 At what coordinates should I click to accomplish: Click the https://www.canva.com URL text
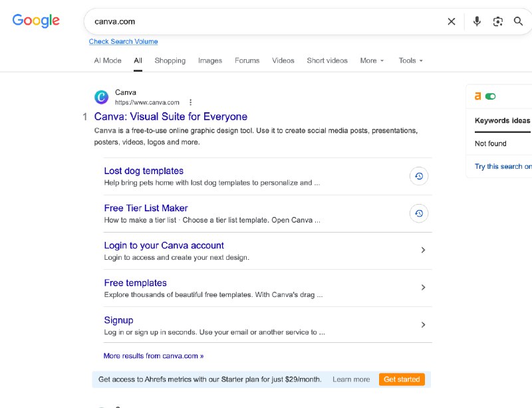tap(147, 102)
